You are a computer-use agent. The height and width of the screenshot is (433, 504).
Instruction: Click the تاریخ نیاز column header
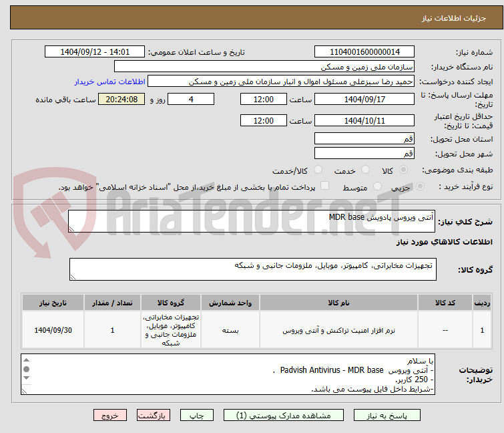(53, 303)
